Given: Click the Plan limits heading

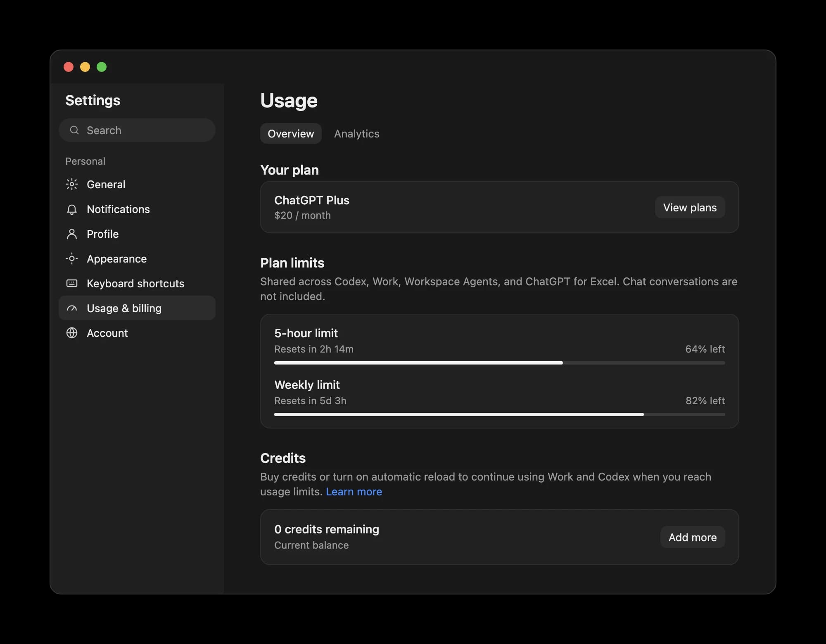Looking at the screenshot, I should pyautogui.click(x=292, y=263).
